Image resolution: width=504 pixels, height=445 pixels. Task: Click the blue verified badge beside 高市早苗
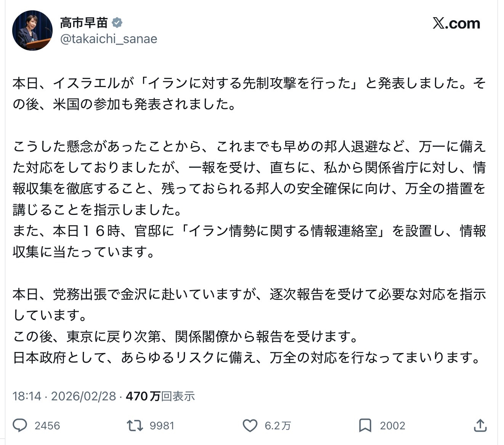(117, 23)
